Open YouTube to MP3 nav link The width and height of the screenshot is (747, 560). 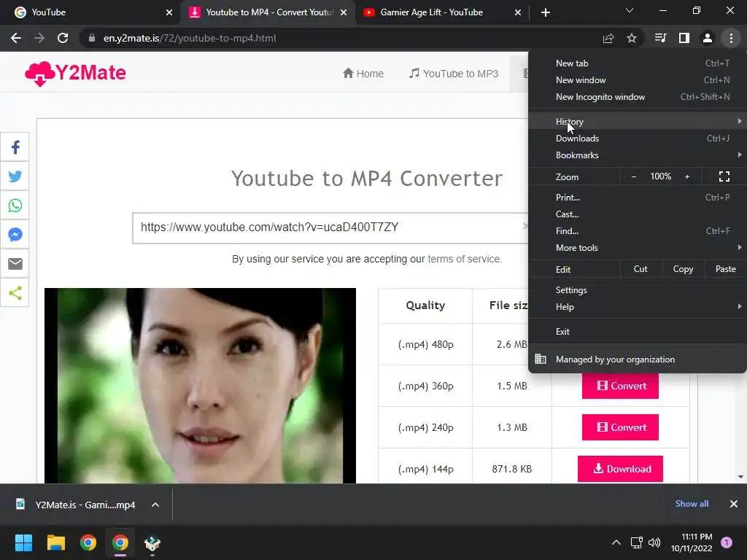(x=454, y=74)
